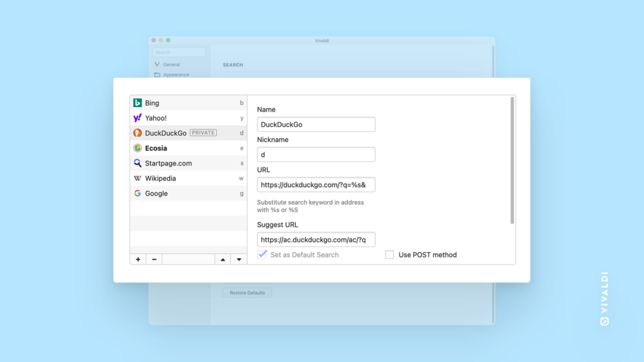Click the Set as Default Search label

coord(304,255)
